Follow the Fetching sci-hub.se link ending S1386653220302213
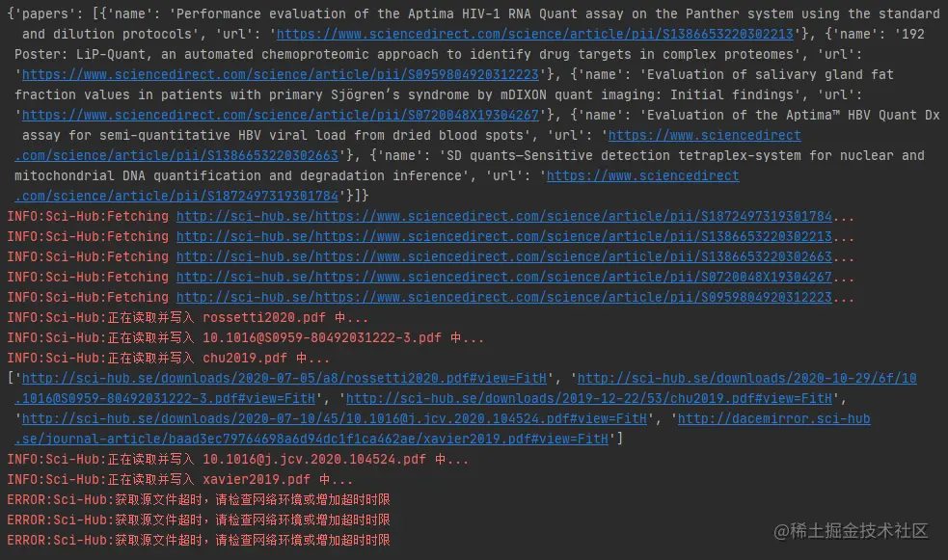948x560 pixels. 504,237
